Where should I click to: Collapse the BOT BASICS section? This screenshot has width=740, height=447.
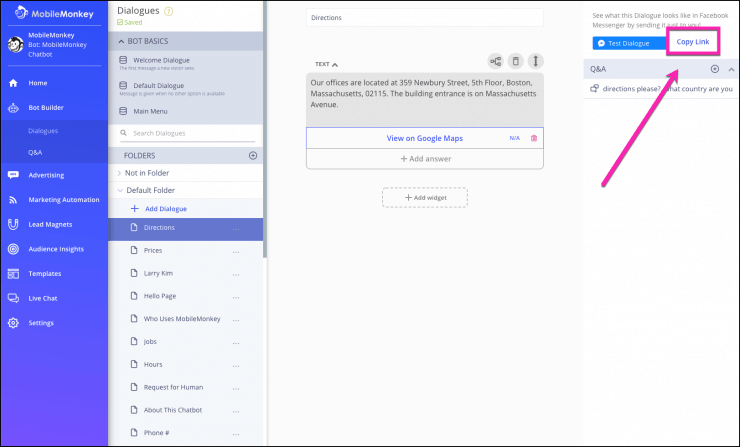point(121,42)
